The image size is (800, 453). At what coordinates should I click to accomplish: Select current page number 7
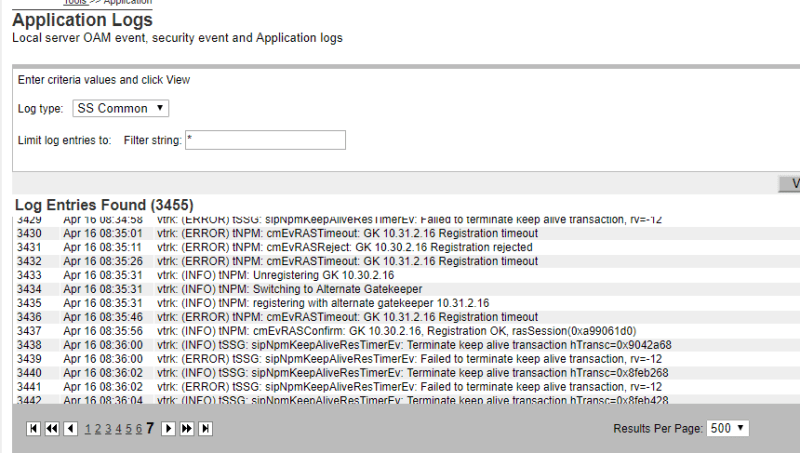149,428
